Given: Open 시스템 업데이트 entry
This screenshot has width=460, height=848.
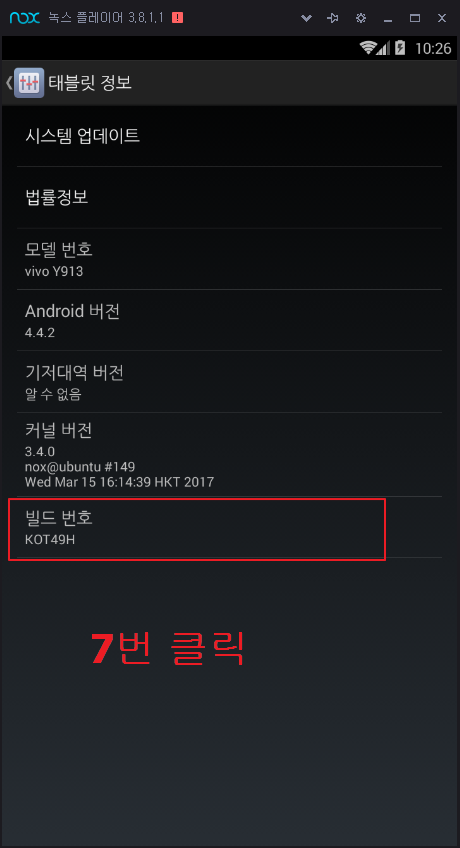Looking at the screenshot, I should tap(229, 136).
